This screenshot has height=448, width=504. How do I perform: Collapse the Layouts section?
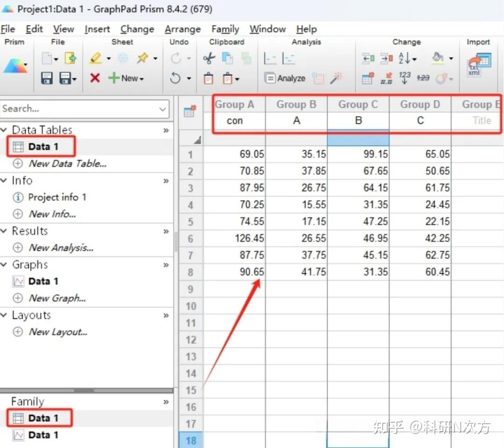(4, 315)
